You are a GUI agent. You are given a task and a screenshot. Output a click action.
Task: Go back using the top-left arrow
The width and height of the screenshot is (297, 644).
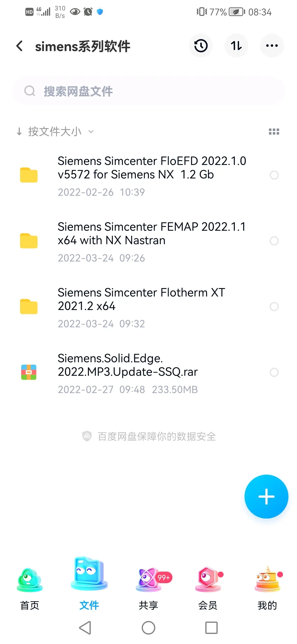click(20, 46)
